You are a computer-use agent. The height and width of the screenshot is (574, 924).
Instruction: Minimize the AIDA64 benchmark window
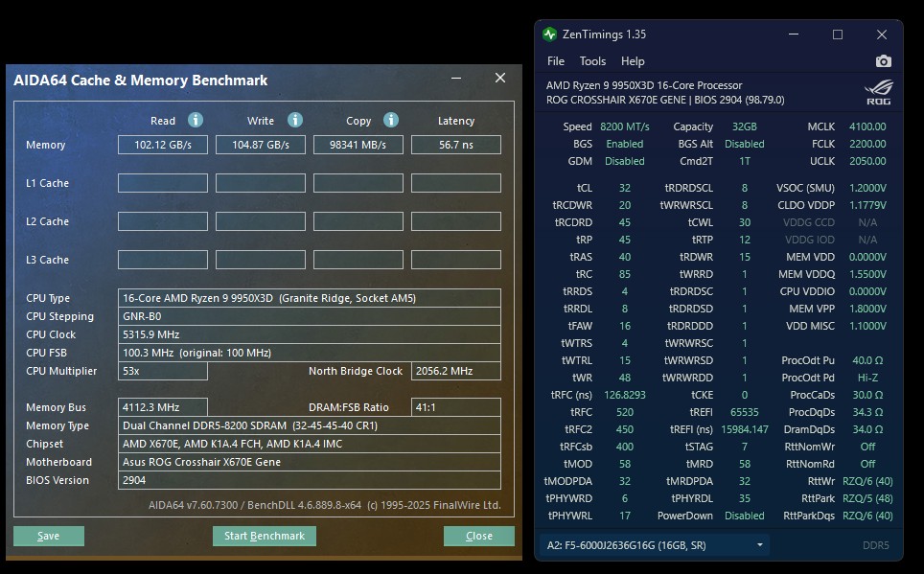pyautogui.click(x=456, y=79)
